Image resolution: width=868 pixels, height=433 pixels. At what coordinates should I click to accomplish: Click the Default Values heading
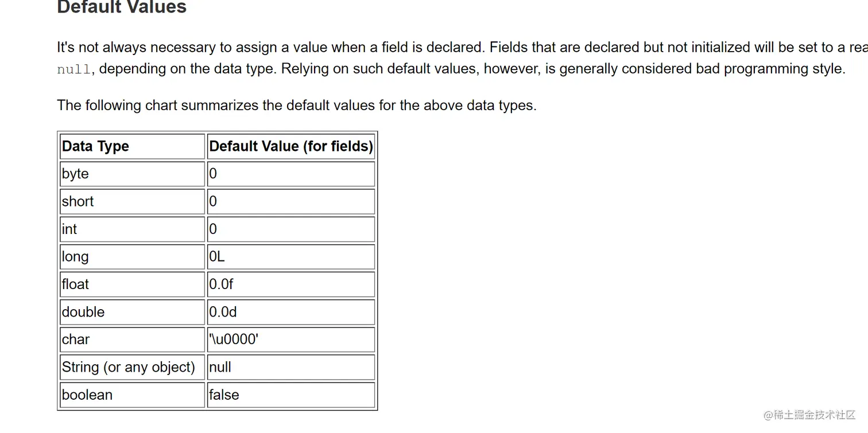[x=122, y=7]
